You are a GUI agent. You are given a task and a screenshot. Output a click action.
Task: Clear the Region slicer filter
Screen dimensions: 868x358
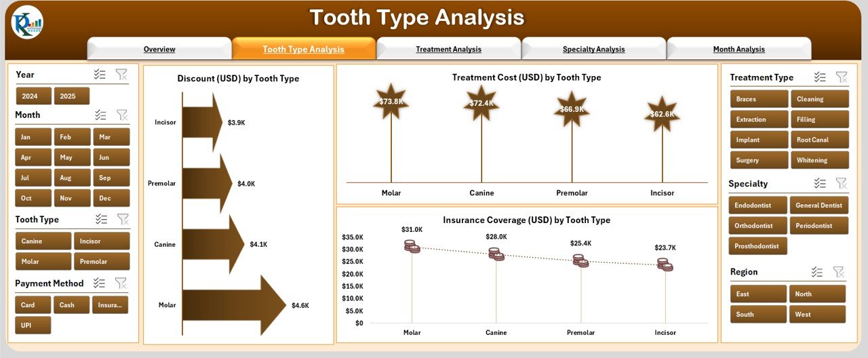[x=839, y=272]
